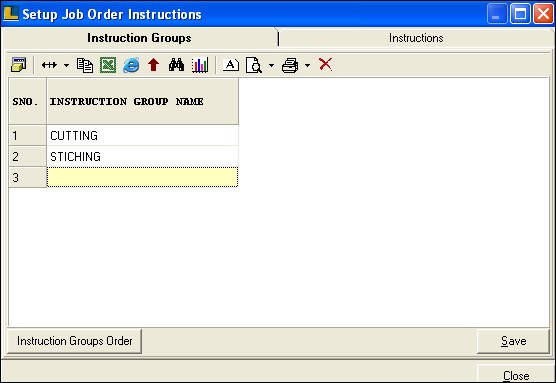Open the dropdown beside column width icon
The height and width of the screenshot is (383, 556).
(x=66, y=65)
